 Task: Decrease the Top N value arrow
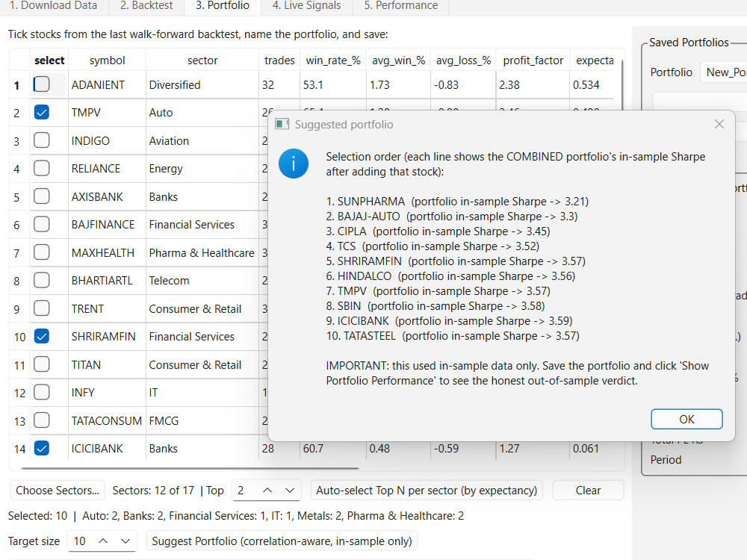click(289, 490)
